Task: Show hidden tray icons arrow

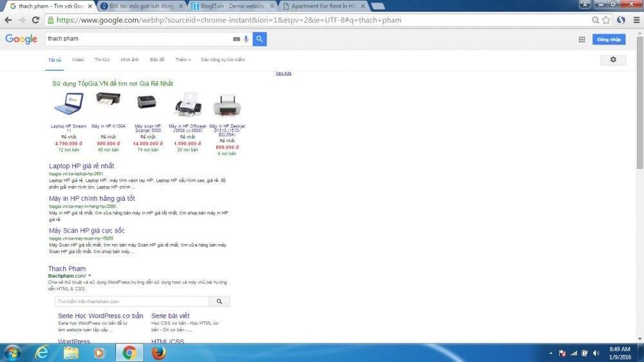Action: click(x=551, y=353)
